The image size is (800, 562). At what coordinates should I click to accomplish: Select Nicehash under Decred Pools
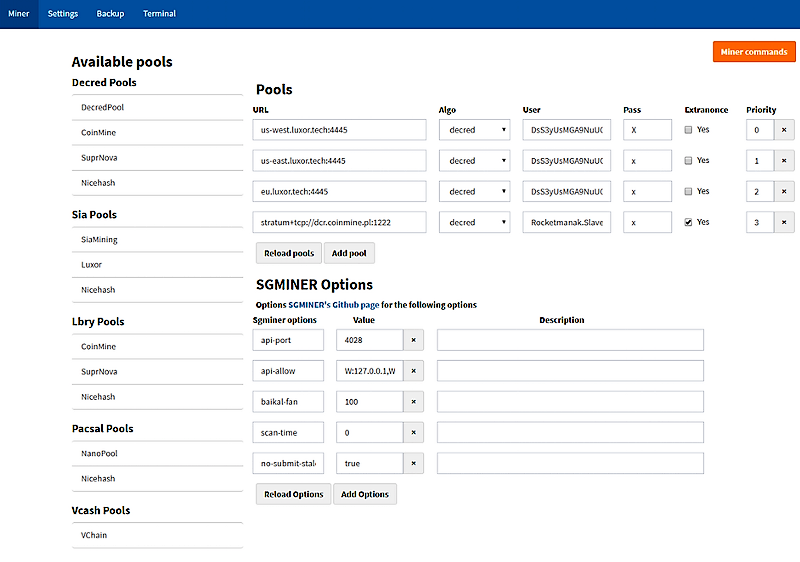click(157, 183)
